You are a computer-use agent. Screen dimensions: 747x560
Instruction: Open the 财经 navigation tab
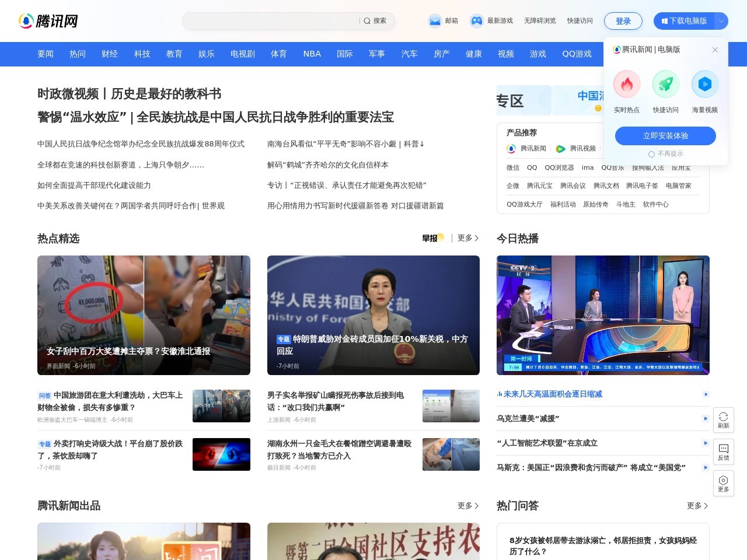click(110, 54)
